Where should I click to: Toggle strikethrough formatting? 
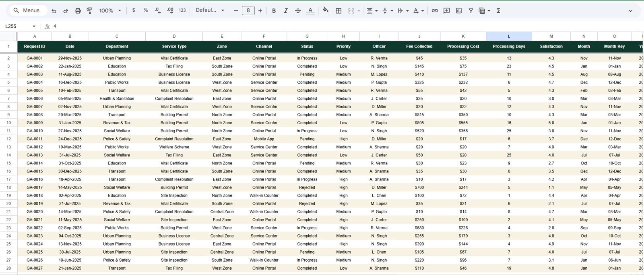pos(298,11)
